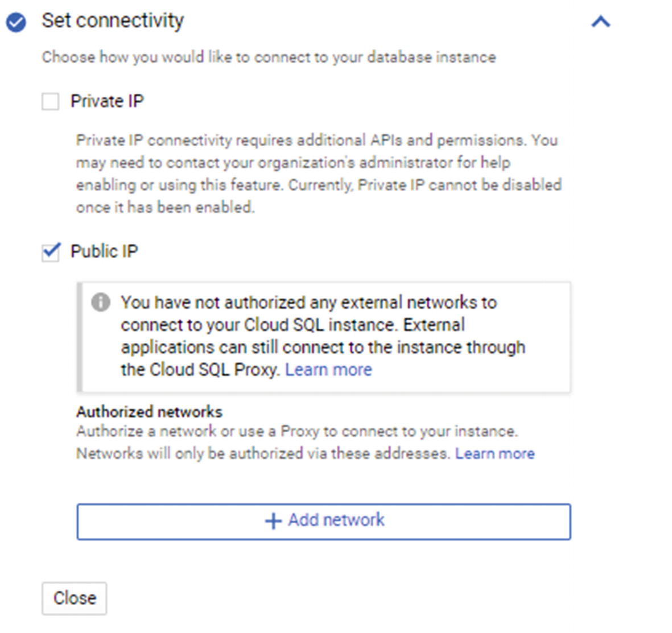Click the external networks notice box
Screen dimensions: 672x633
(324, 337)
